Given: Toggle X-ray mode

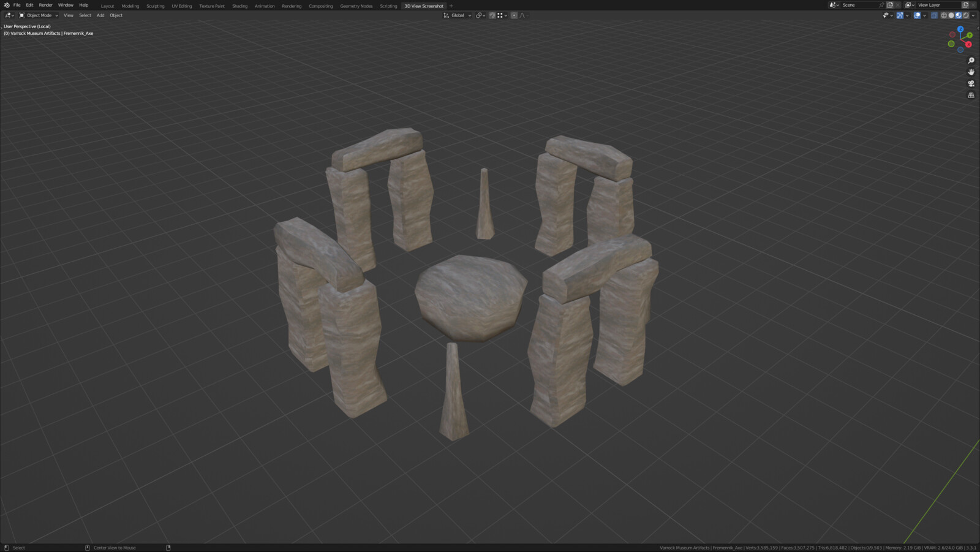Looking at the screenshot, I should pos(934,15).
